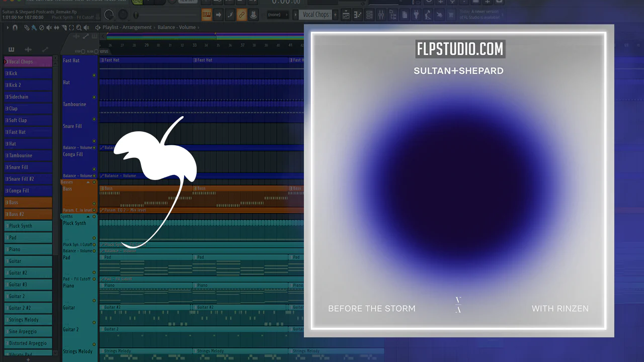Open the newer version available notice
Image resolution: width=644 pixels, height=362 pixels.
(x=479, y=15)
